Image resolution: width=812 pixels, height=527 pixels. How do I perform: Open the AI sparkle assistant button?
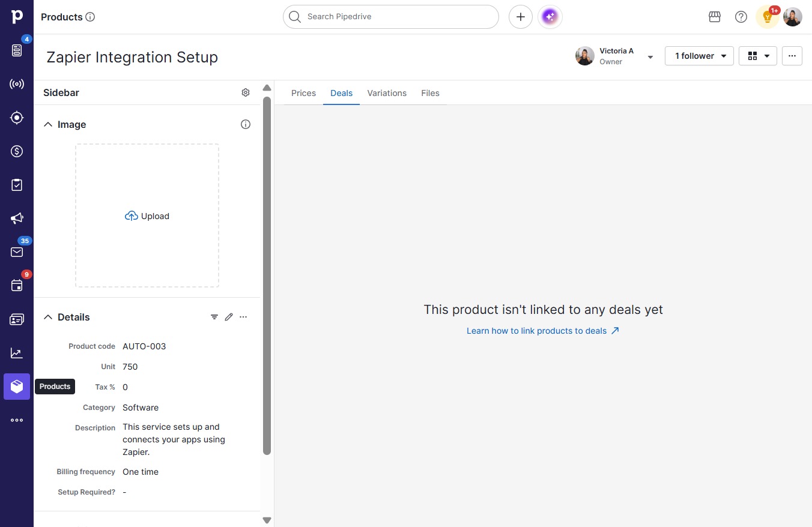tap(550, 17)
